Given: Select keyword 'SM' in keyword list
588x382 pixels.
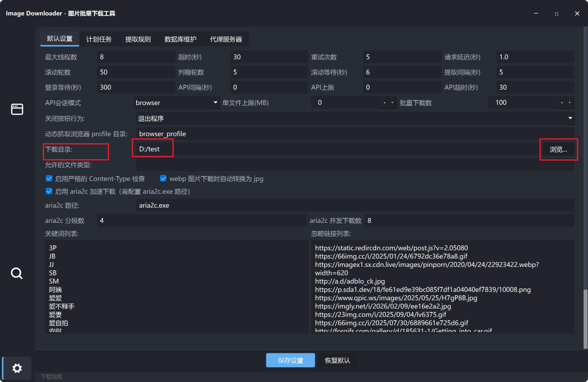Looking at the screenshot, I should pos(54,281).
